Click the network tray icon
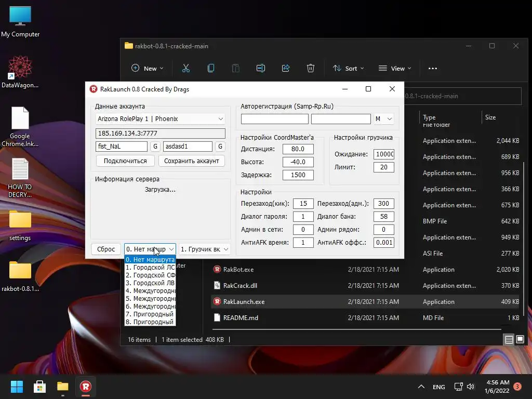Screen dimensions: 532x399 [458, 387]
